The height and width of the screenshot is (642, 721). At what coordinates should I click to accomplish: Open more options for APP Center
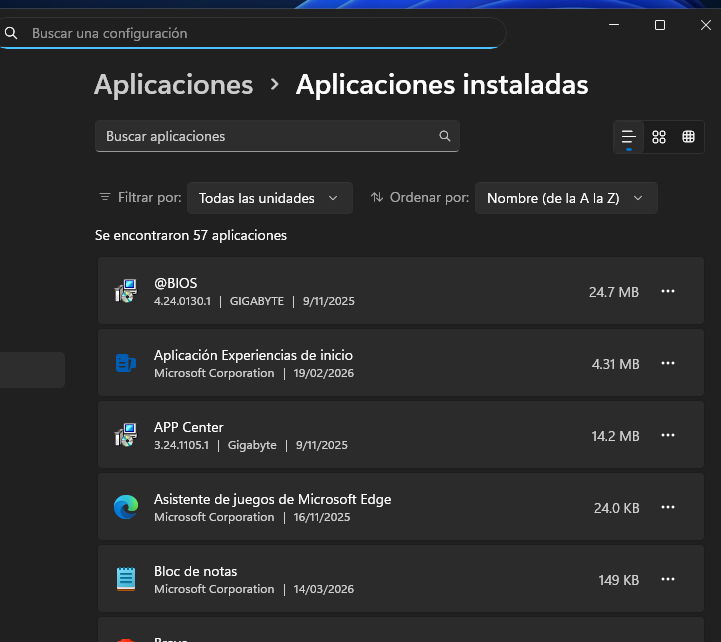coord(668,435)
